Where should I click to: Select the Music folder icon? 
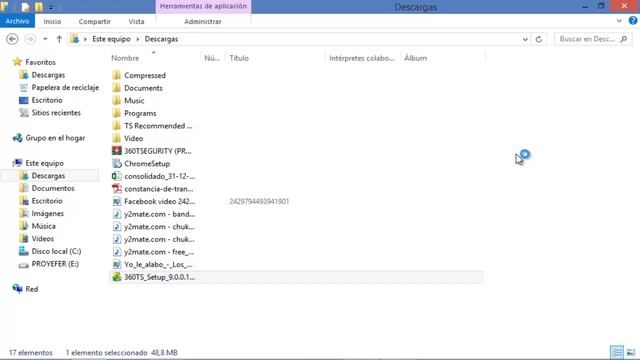[x=117, y=100]
